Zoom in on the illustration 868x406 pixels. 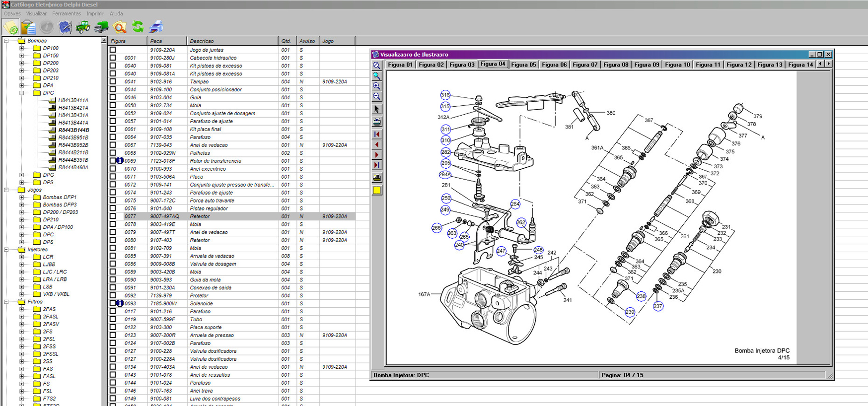pos(377,86)
